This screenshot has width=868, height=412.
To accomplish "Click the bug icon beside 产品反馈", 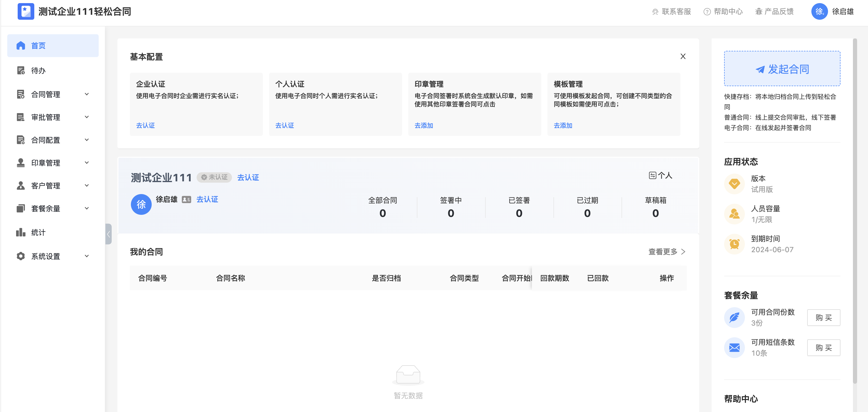I will click(x=758, y=12).
